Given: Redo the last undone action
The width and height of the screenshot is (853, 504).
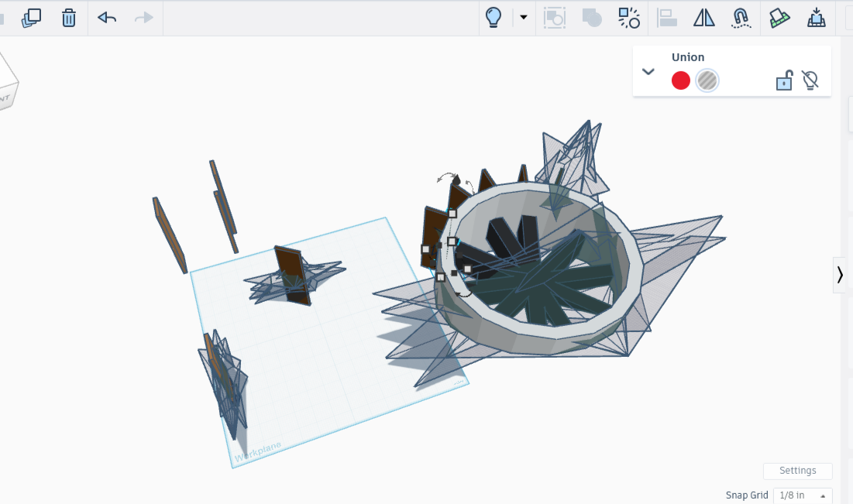Looking at the screenshot, I should (x=143, y=18).
